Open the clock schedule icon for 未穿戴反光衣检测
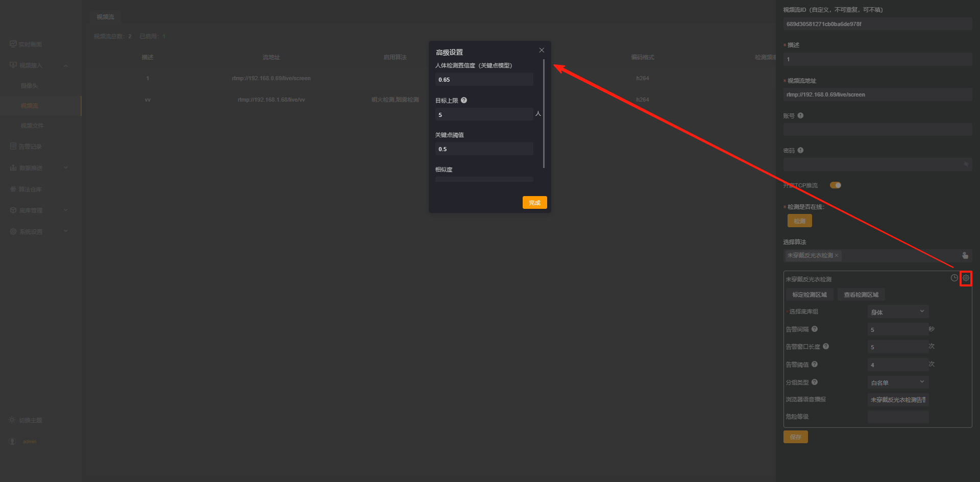This screenshot has width=980, height=482. point(954,278)
